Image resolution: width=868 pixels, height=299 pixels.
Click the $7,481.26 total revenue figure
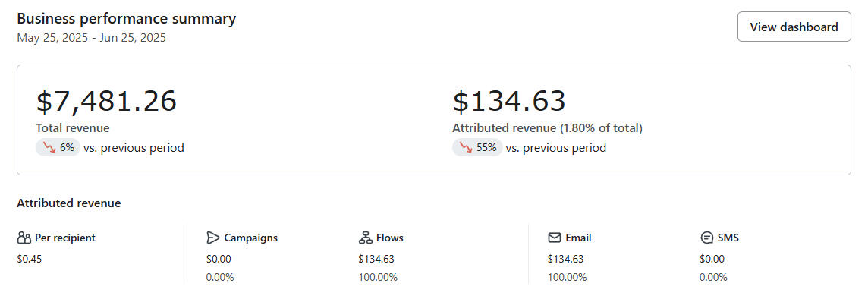106,102
